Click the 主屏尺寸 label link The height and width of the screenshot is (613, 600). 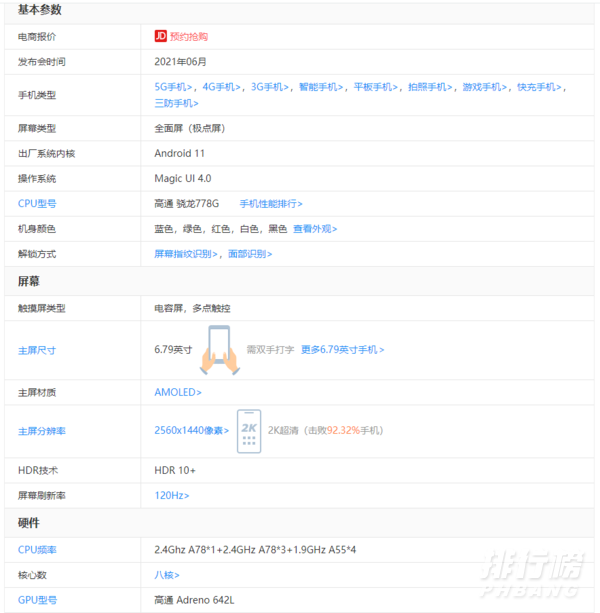click(37, 350)
